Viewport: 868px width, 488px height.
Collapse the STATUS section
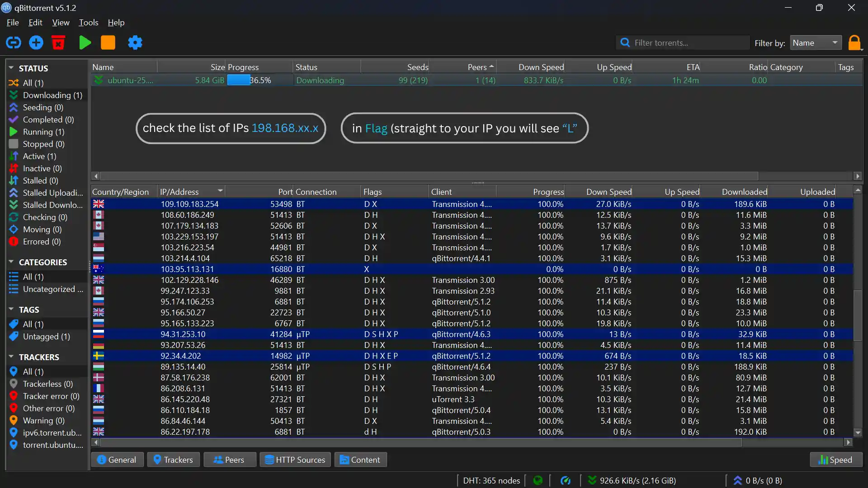11,68
